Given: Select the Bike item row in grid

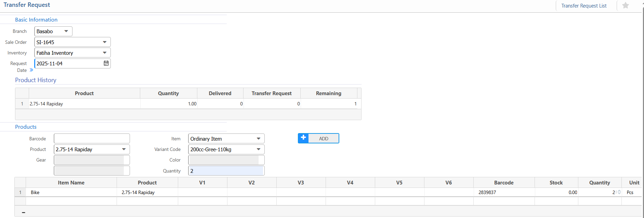Looking at the screenshot, I should 71,192.
